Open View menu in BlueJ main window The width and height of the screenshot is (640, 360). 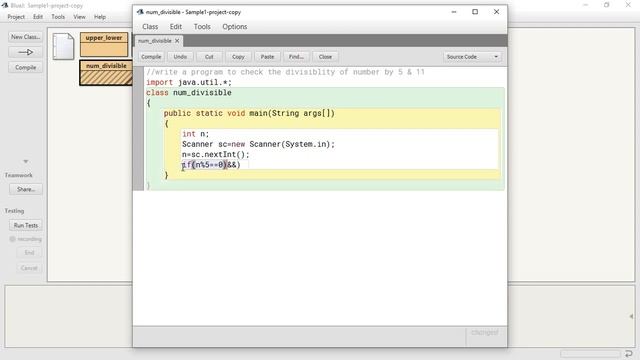[79, 17]
